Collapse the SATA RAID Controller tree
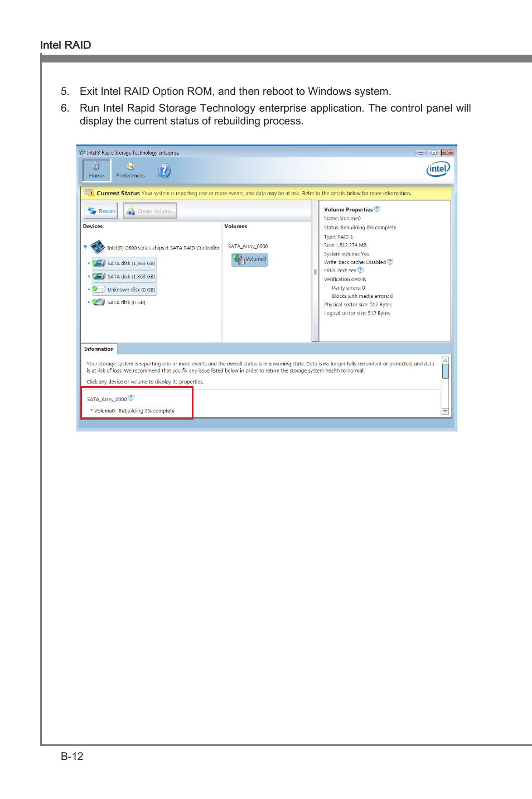 (x=85, y=247)
